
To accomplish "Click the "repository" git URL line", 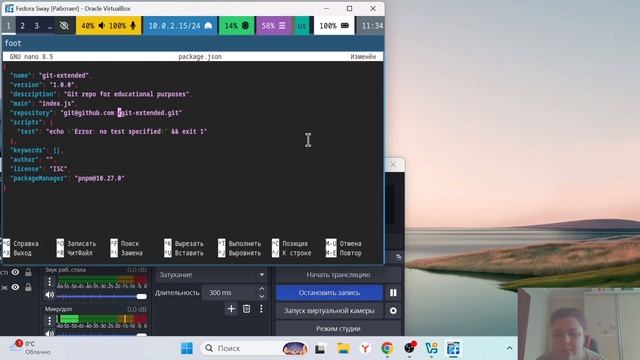I will tap(96, 113).
